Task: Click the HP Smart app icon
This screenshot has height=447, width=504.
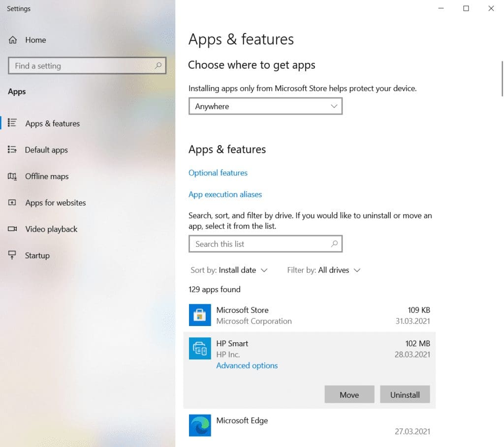Action: pos(200,349)
